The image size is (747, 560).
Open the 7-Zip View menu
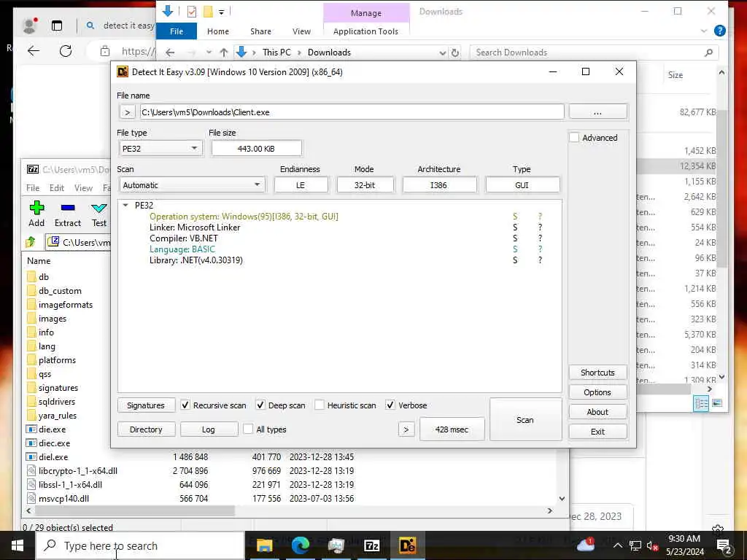point(83,187)
